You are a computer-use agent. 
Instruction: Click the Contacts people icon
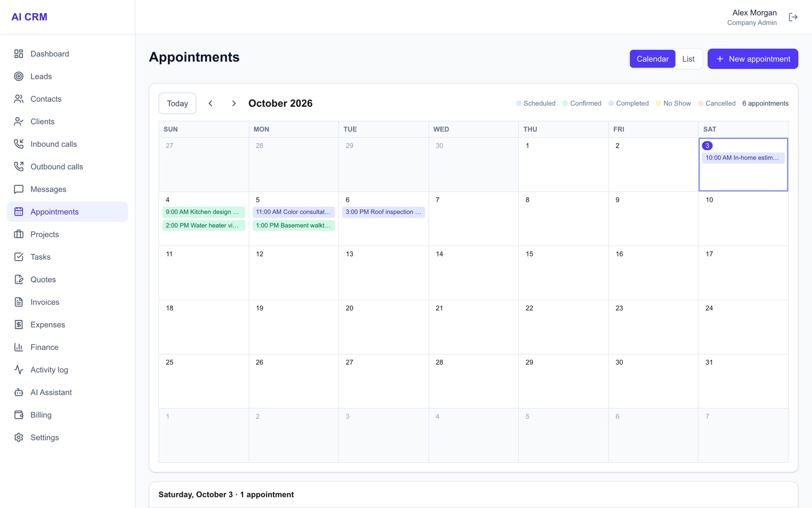click(x=19, y=99)
